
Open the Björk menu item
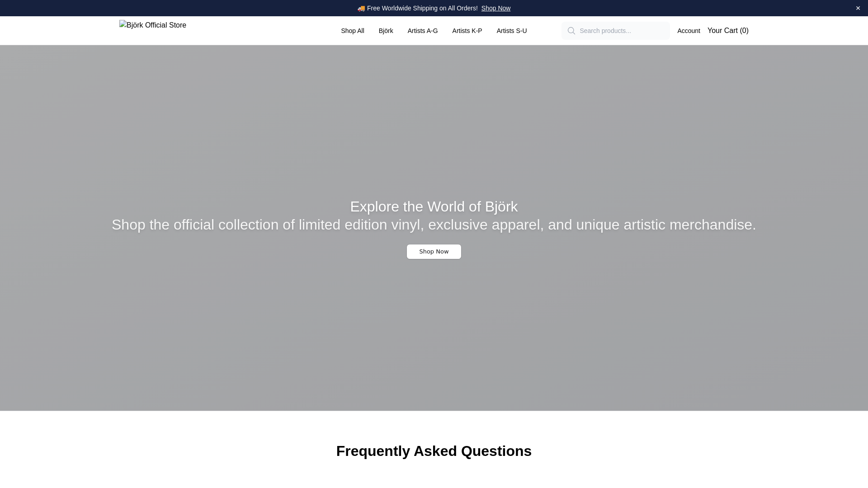point(386,31)
